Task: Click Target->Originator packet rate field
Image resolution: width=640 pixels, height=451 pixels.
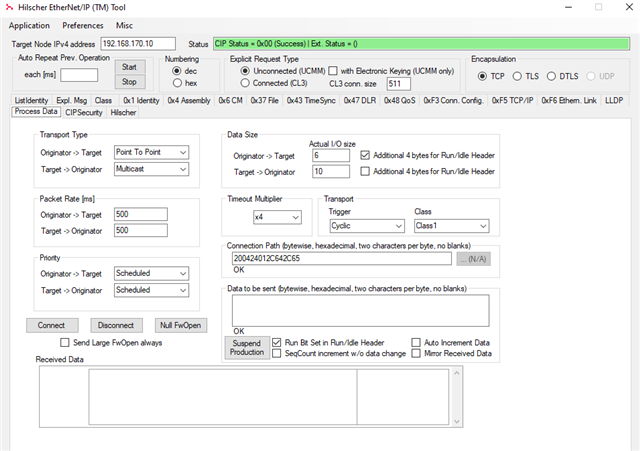Action: [x=141, y=231]
